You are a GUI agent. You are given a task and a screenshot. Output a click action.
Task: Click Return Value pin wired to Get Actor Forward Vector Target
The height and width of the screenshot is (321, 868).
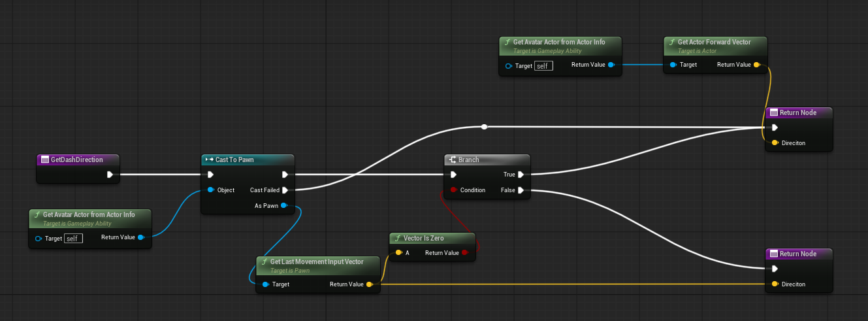(611, 65)
